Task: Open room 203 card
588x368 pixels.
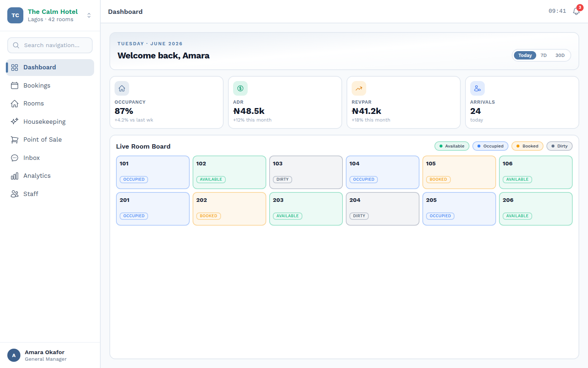Action: [x=306, y=209]
